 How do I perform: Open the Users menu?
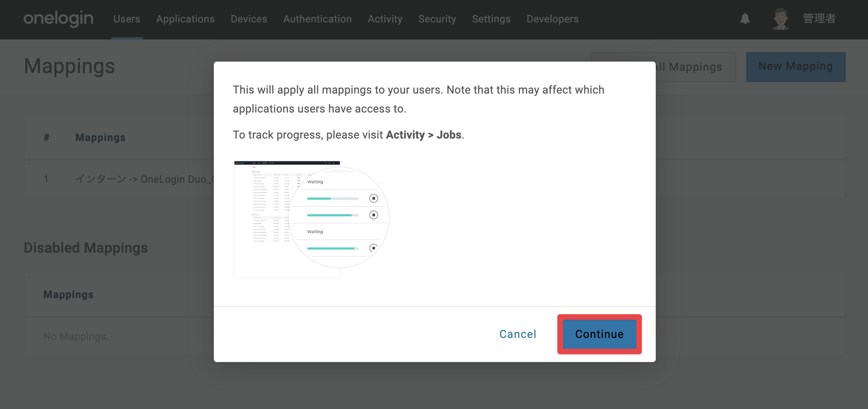click(127, 19)
